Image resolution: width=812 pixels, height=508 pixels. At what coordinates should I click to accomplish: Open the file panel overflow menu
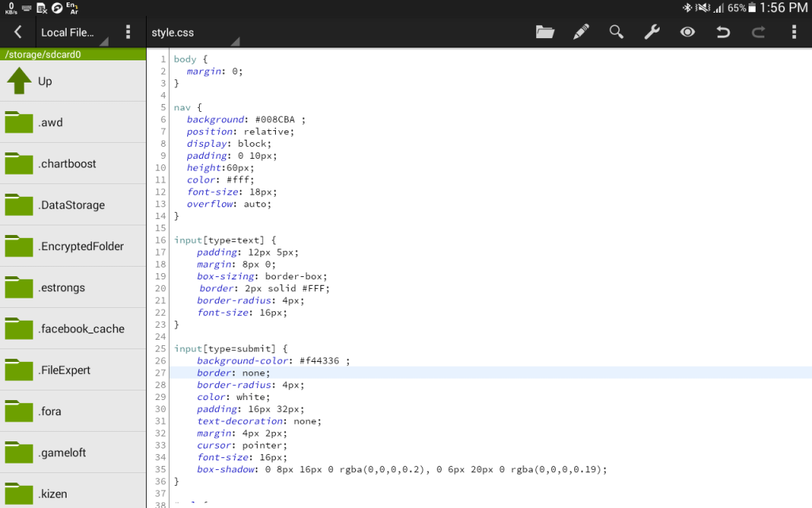tap(128, 32)
